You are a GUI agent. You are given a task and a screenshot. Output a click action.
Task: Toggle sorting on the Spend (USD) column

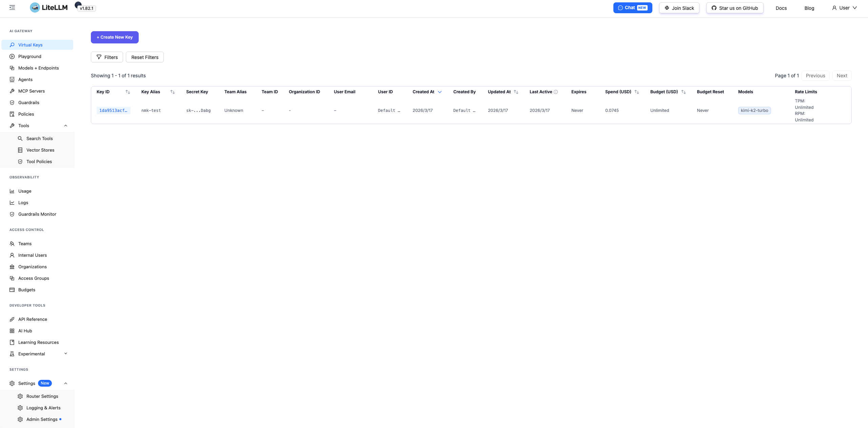(637, 92)
